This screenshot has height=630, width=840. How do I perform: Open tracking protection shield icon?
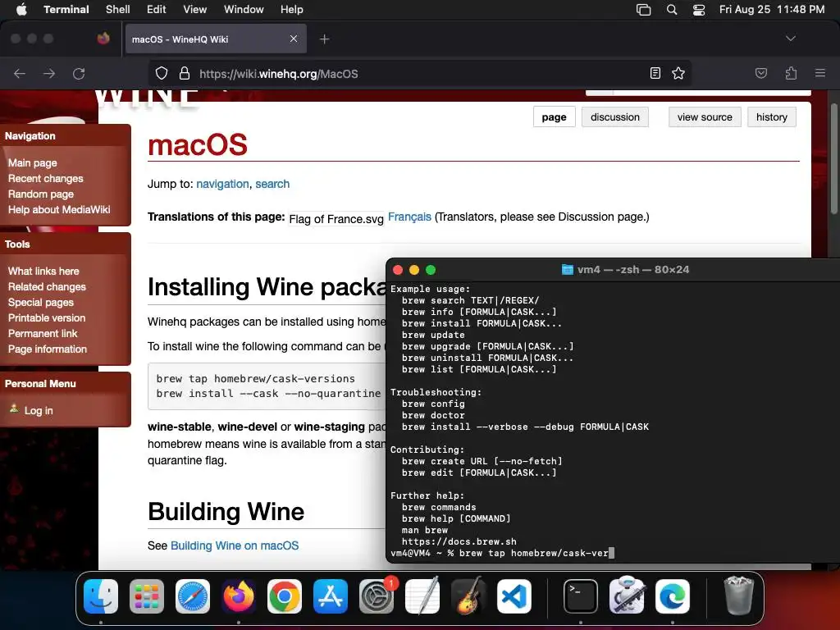pyautogui.click(x=162, y=73)
